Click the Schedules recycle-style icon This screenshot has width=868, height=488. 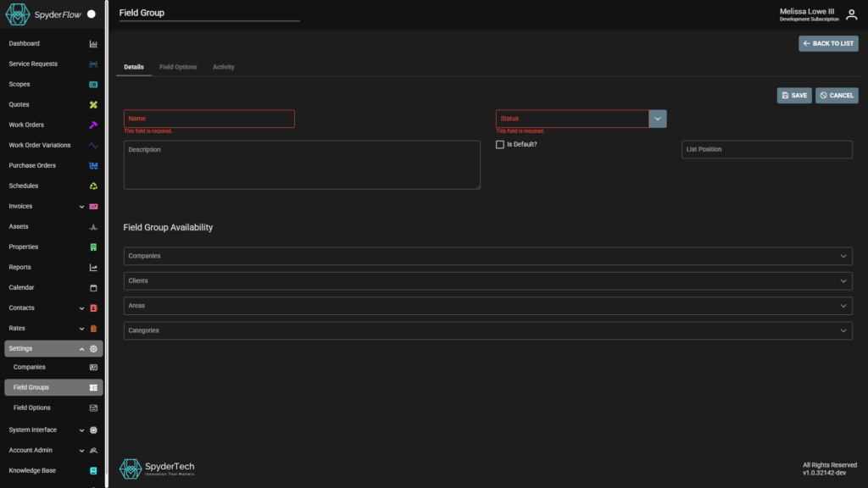[92, 186]
